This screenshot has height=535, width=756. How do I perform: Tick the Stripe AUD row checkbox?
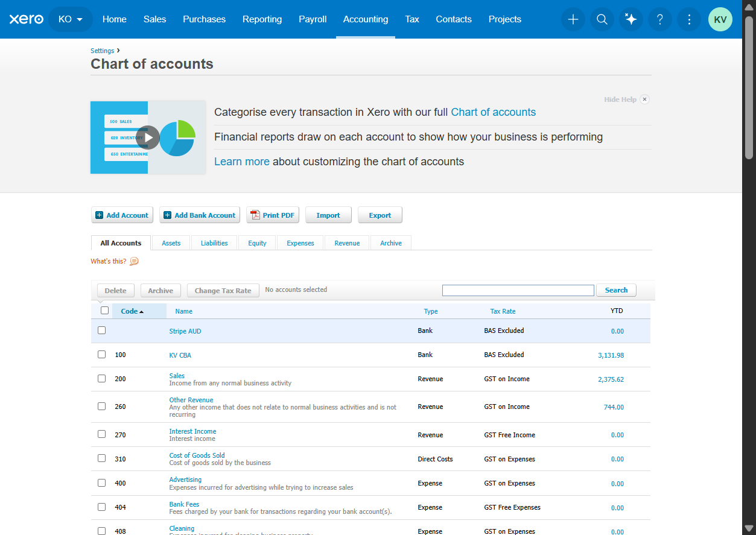[101, 331]
